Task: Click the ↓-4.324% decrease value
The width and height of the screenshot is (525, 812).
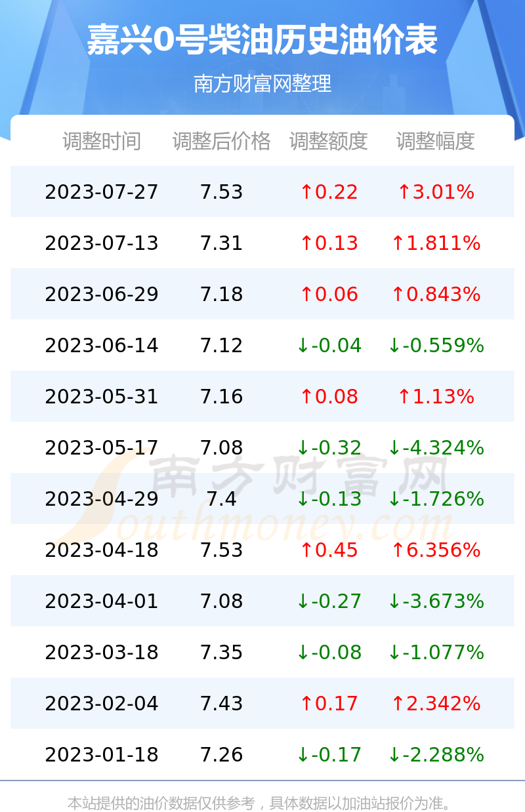Action: click(436, 448)
